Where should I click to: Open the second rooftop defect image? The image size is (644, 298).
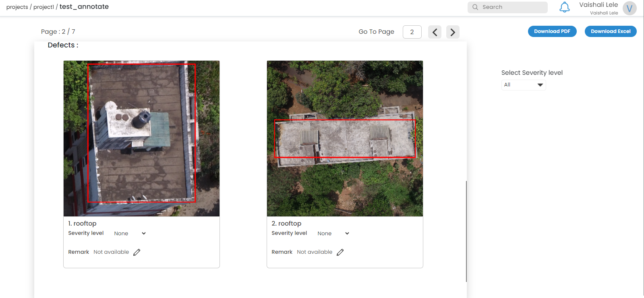pyautogui.click(x=345, y=138)
